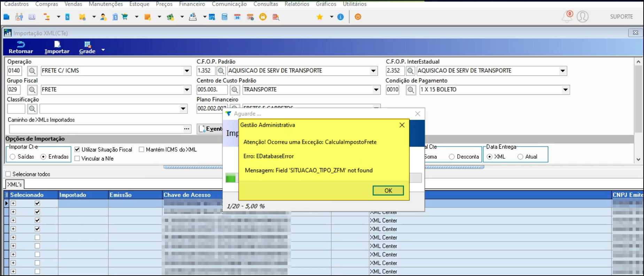Click the calculator toolbar icon
Screen dimensions: 644x276
(224, 17)
